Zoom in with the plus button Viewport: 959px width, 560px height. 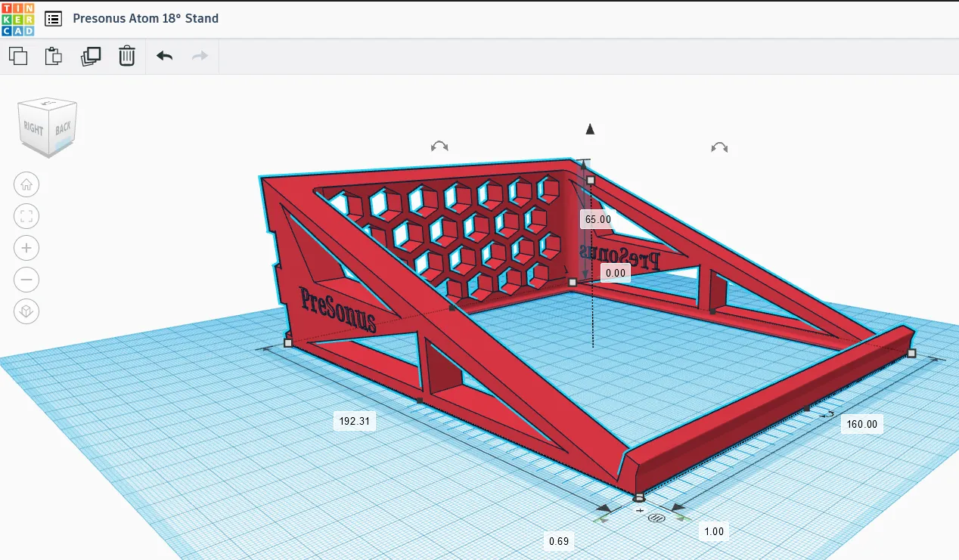point(26,248)
